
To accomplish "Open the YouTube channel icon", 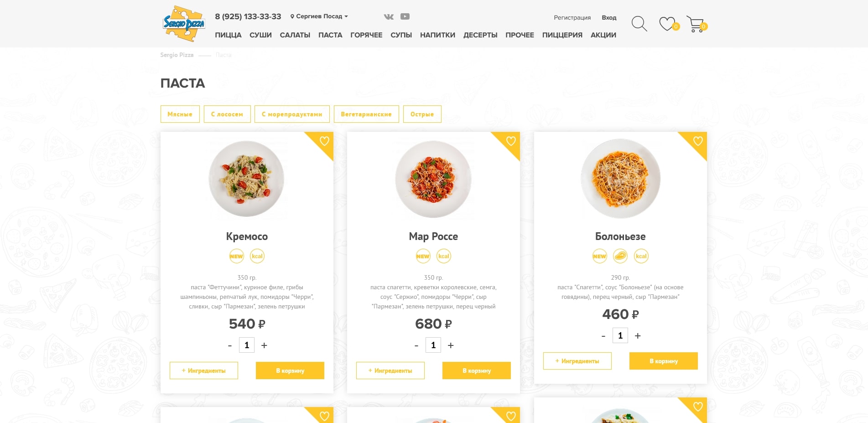I will click(x=405, y=16).
